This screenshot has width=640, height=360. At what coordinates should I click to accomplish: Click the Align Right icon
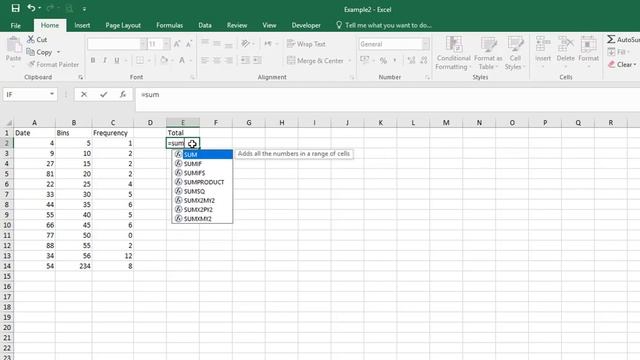229,60
